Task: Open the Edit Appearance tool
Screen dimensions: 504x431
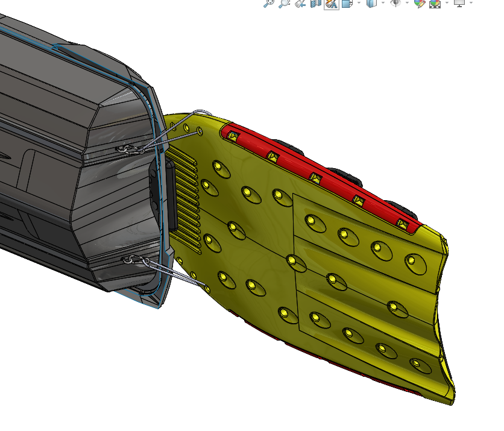Action: tap(420, 3)
